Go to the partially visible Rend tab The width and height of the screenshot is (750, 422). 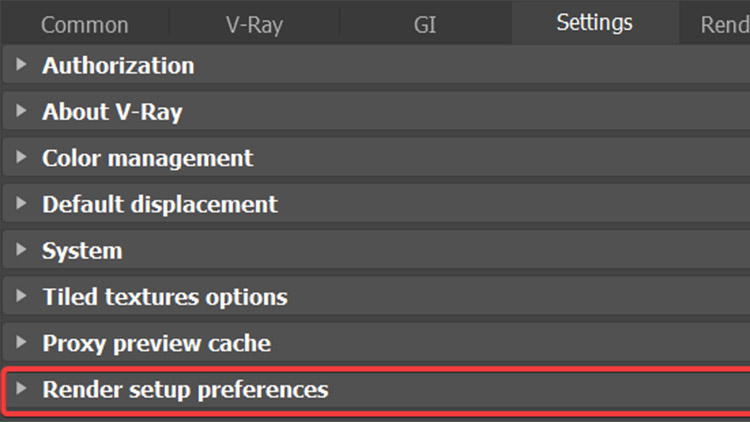click(724, 24)
